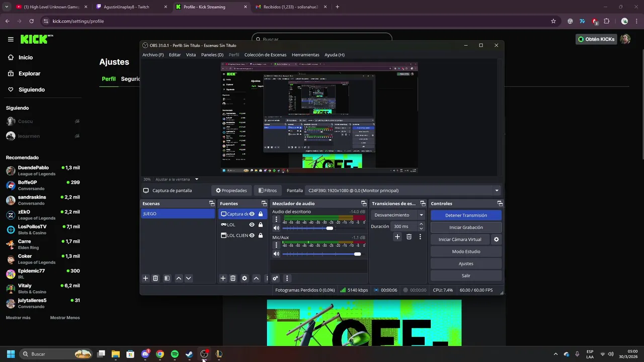Mute the Mic/Aux channel
The width and height of the screenshot is (644, 362).
(276, 254)
